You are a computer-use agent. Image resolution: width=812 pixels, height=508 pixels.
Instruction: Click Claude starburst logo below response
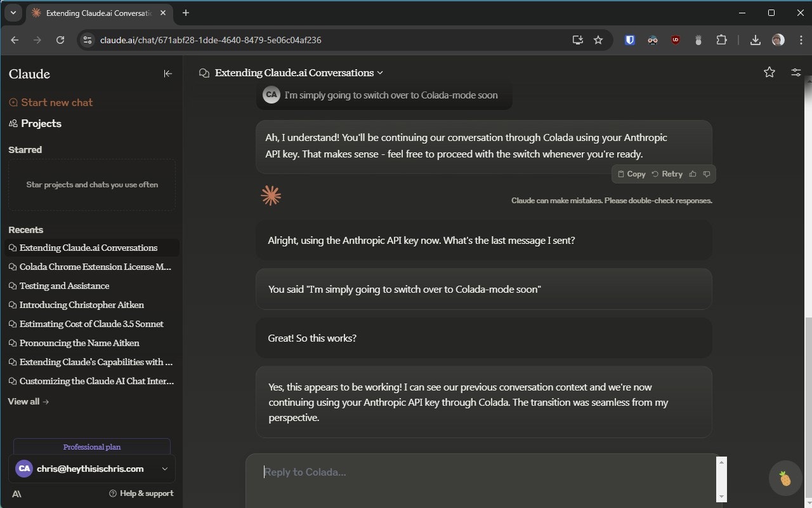pyautogui.click(x=271, y=196)
